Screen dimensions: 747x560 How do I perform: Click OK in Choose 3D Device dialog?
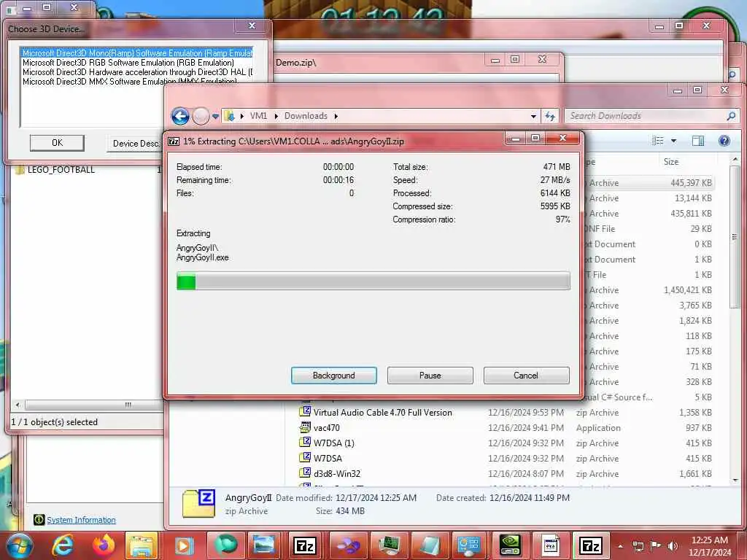(x=57, y=143)
